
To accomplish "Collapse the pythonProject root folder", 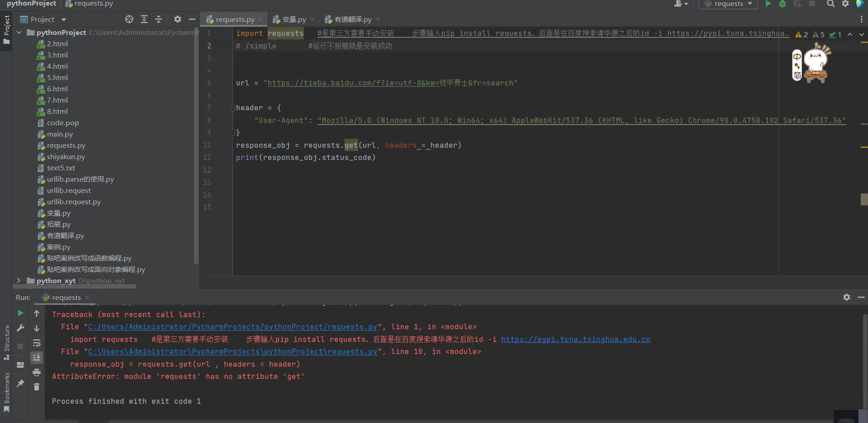I will point(19,32).
